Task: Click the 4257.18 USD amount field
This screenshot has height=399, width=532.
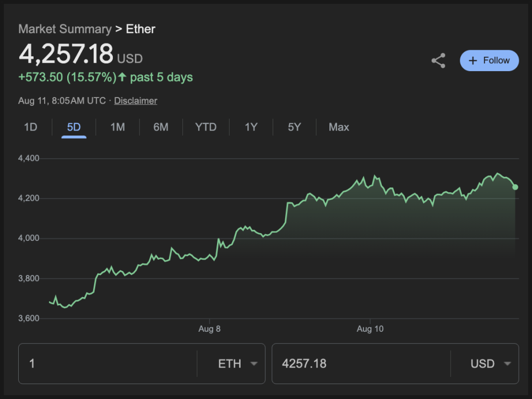Action: click(361, 364)
